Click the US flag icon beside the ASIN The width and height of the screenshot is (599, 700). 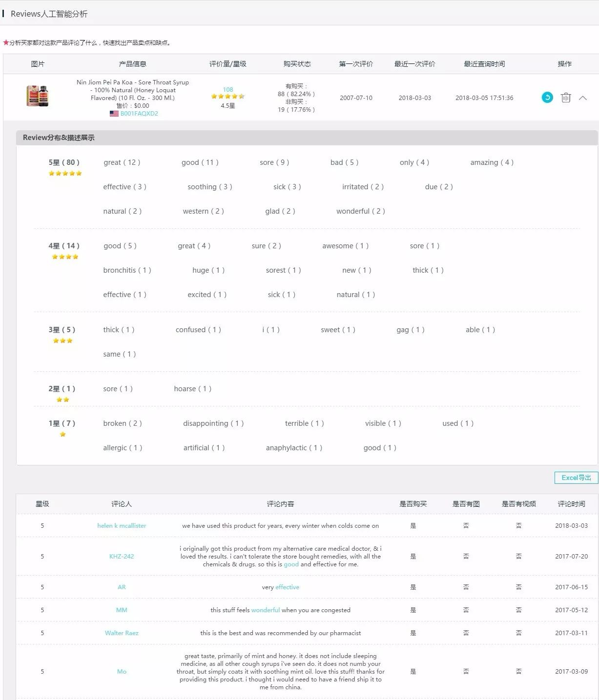114,114
